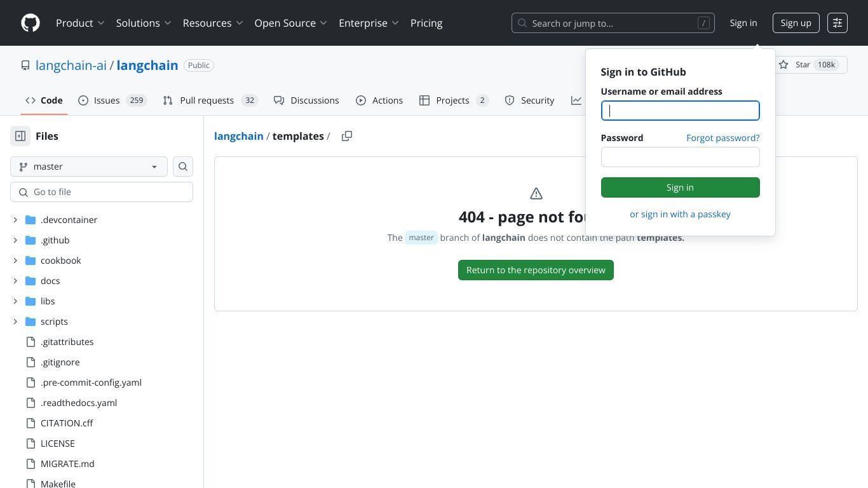Viewport: 868px width, 488px height.
Task: Expand the cookbook folder chevron
Action: point(15,261)
